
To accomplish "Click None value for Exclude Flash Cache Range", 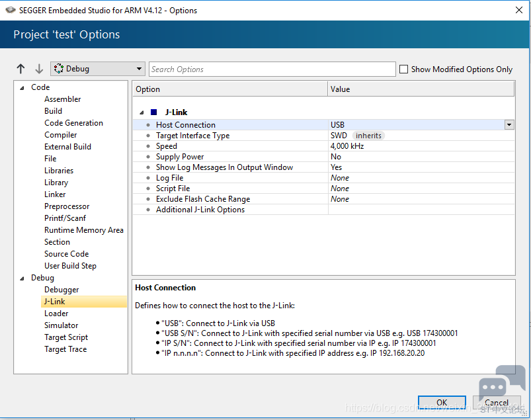I will (x=340, y=199).
